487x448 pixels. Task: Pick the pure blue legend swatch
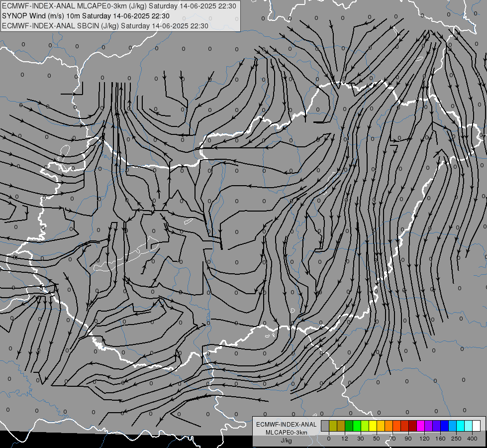pyautogui.click(x=444, y=426)
